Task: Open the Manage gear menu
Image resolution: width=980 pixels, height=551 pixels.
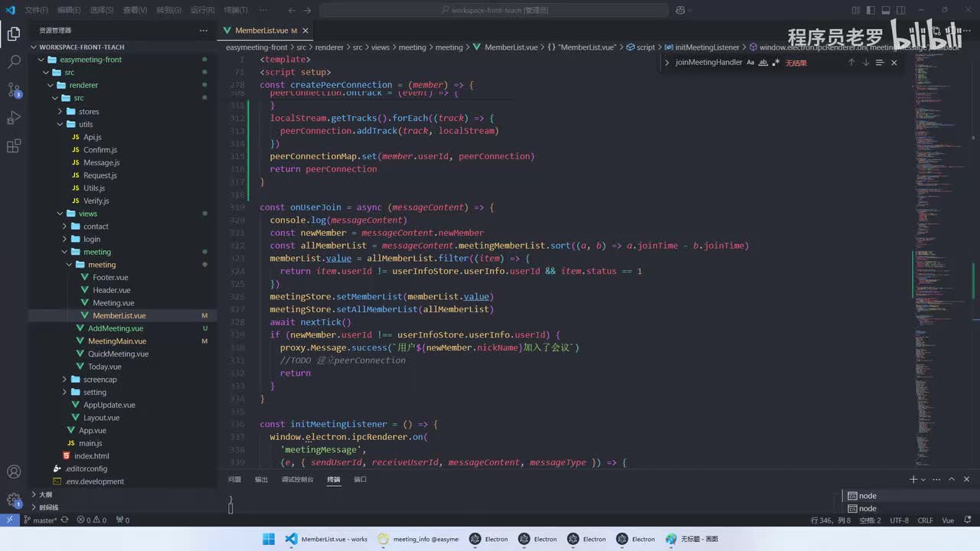Action: [14, 500]
